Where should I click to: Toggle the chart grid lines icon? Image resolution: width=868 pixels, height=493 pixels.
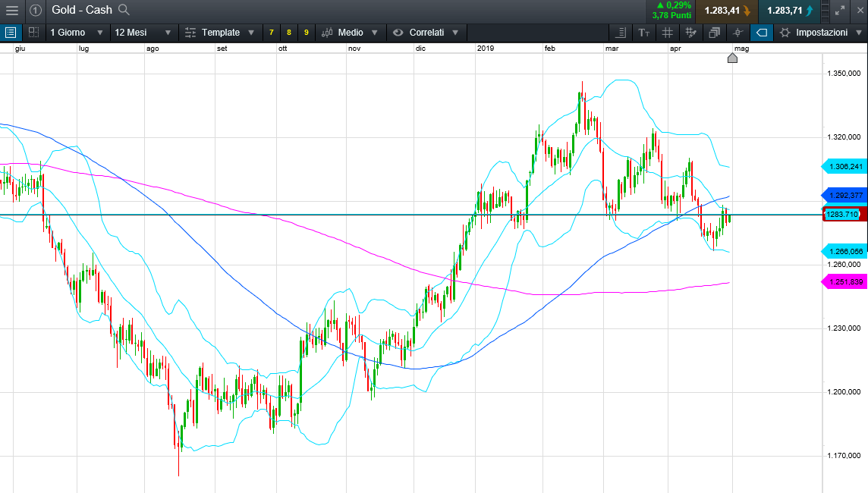click(x=667, y=33)
